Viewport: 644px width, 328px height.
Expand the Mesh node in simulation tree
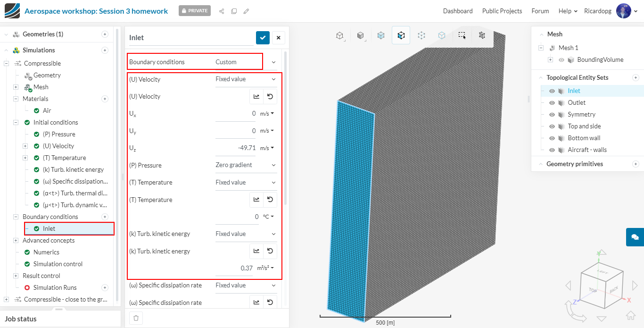point(16,87)
